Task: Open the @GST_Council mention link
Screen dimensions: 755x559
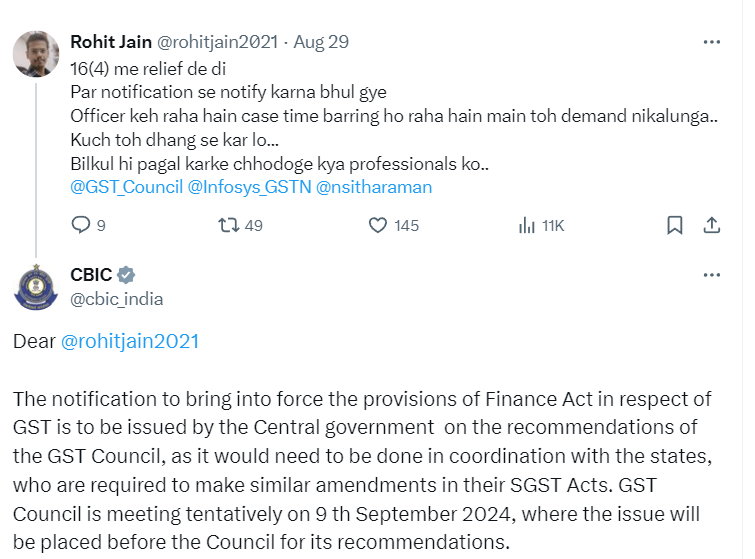Action: click(126, 186)
